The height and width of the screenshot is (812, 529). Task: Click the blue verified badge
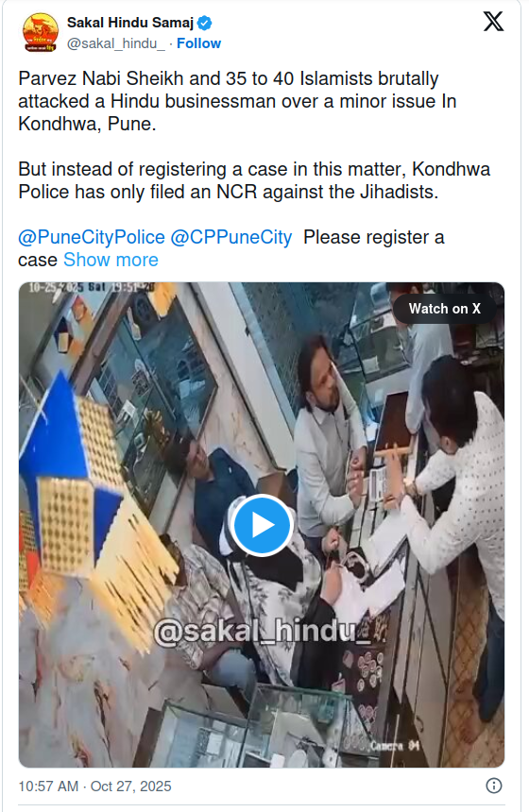point(205,23)
